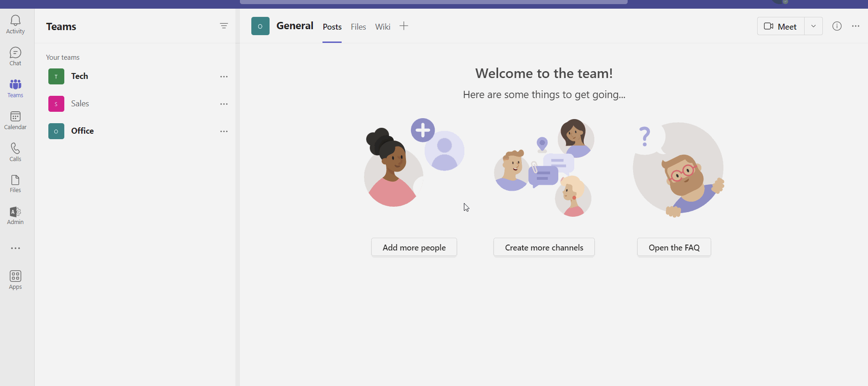Click the FAQ question mark illustration
868x386 pixels.
(679, 170)
